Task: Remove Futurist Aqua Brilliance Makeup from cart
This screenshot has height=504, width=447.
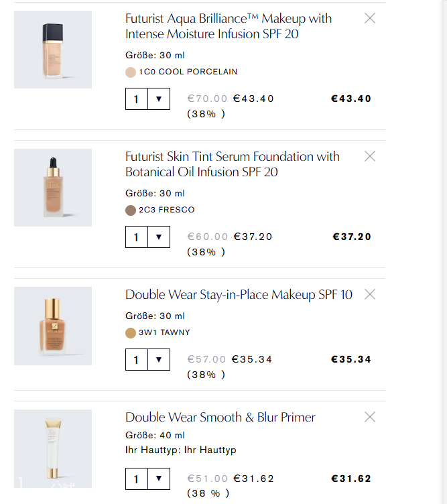Action: click(x=369, y=19)
